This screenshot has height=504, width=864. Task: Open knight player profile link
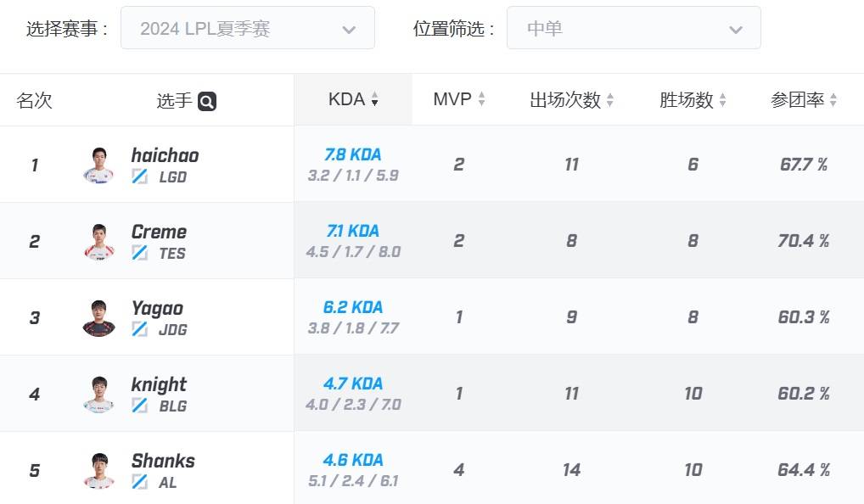point(159,384)
